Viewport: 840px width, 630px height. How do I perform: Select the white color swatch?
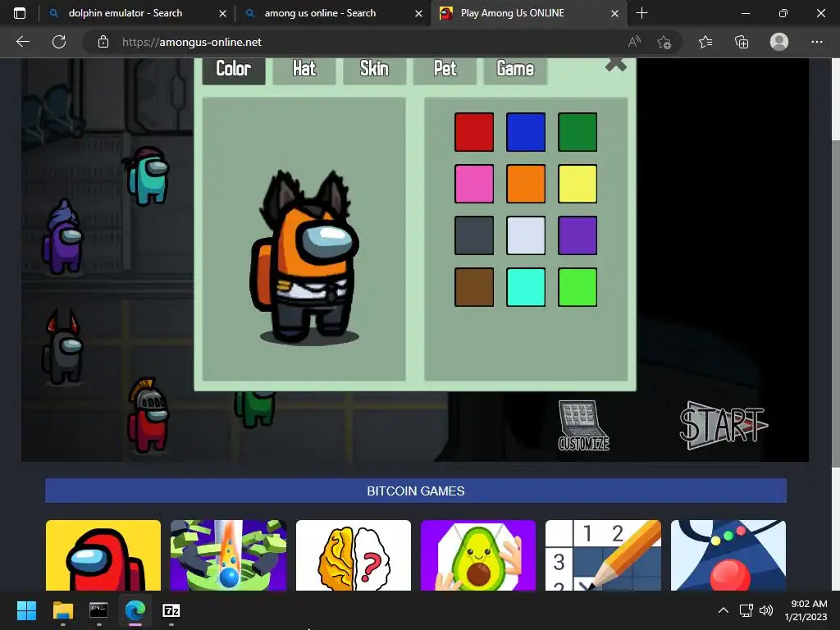[526, 235]
